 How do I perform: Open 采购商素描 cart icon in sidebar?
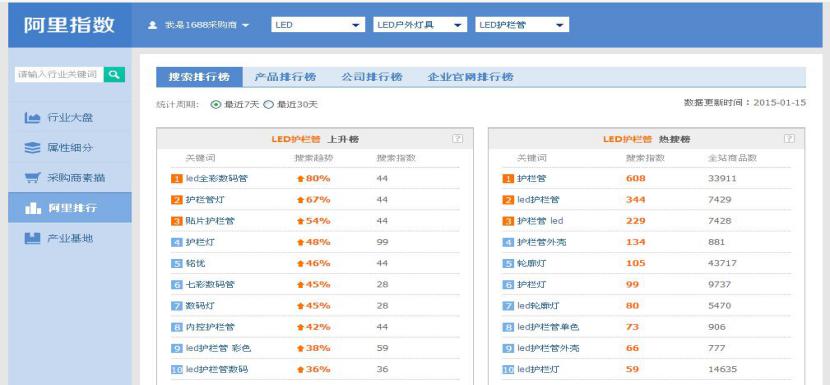tap(32, 177)
